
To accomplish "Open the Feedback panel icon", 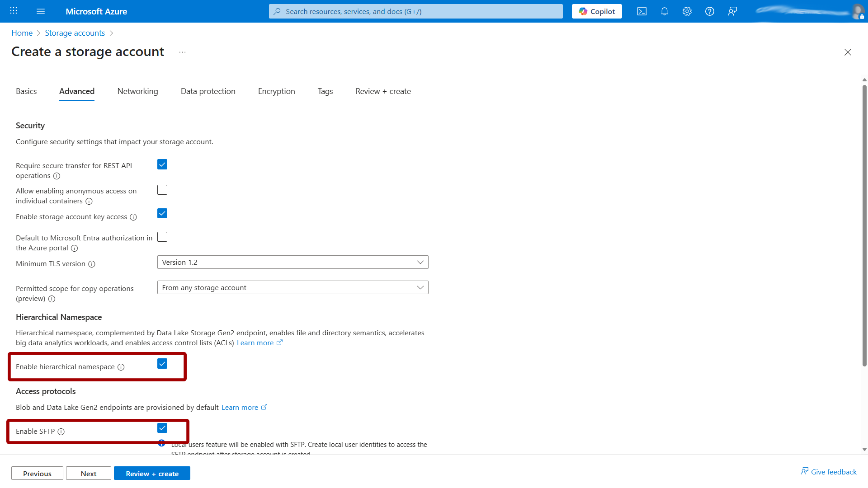I will coord(732,11).
